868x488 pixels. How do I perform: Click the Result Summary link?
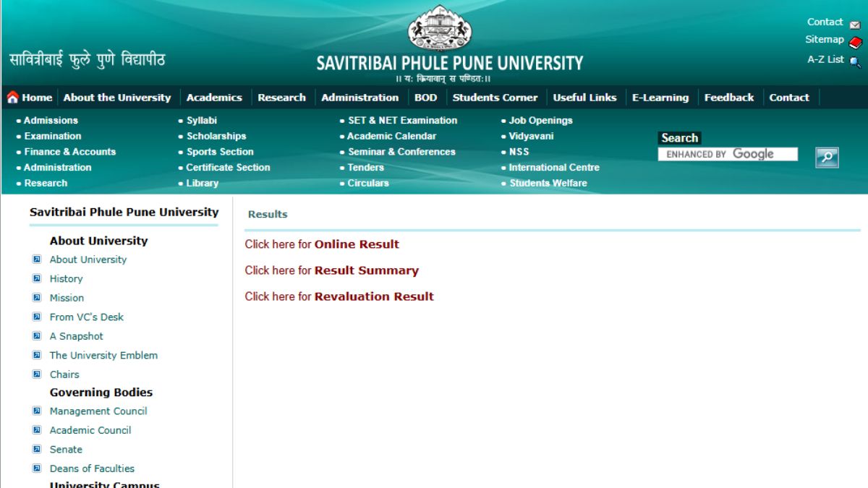pyautogui.click(x=367, y=270)
